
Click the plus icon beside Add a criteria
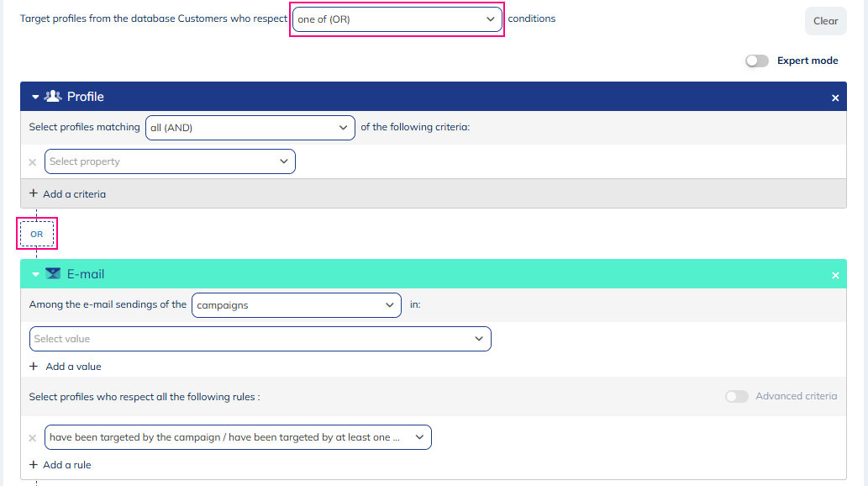34,193
